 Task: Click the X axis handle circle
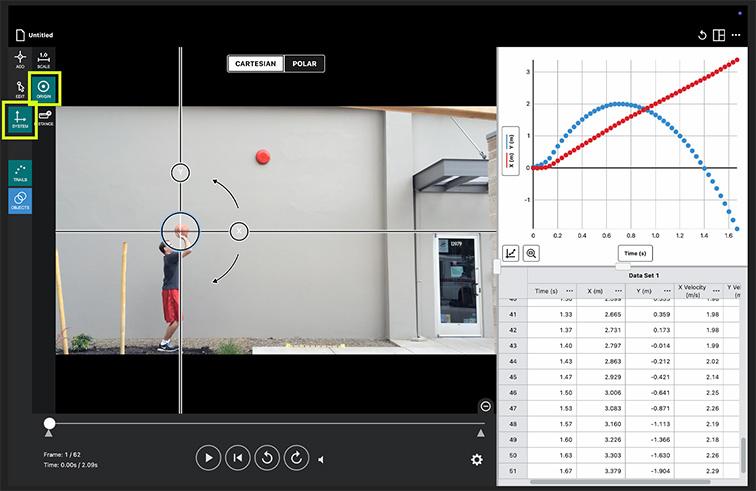[x=239, y=232]
